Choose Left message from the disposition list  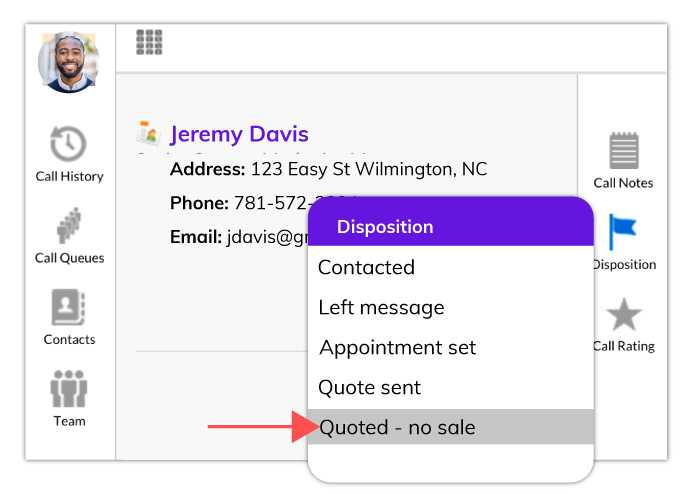381,307
